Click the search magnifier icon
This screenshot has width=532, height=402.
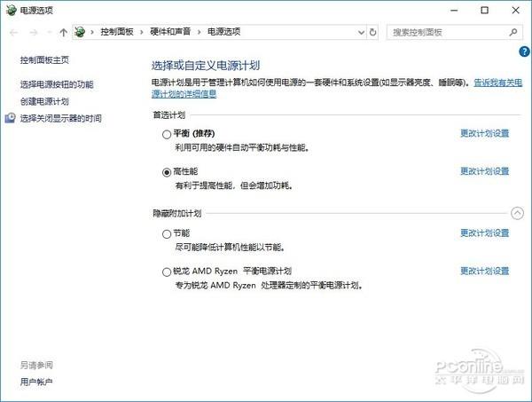point(513,32)
